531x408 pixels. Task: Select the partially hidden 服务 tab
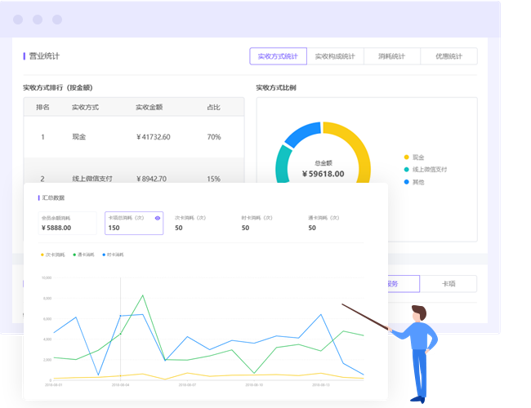point(404,284)
